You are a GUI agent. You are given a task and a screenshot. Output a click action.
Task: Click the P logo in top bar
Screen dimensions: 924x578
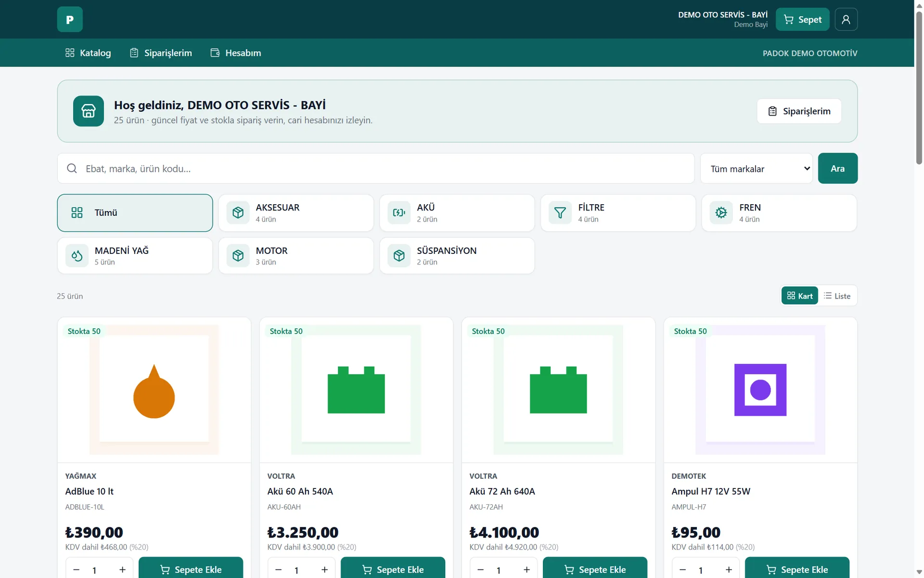(x=70, y=19)
